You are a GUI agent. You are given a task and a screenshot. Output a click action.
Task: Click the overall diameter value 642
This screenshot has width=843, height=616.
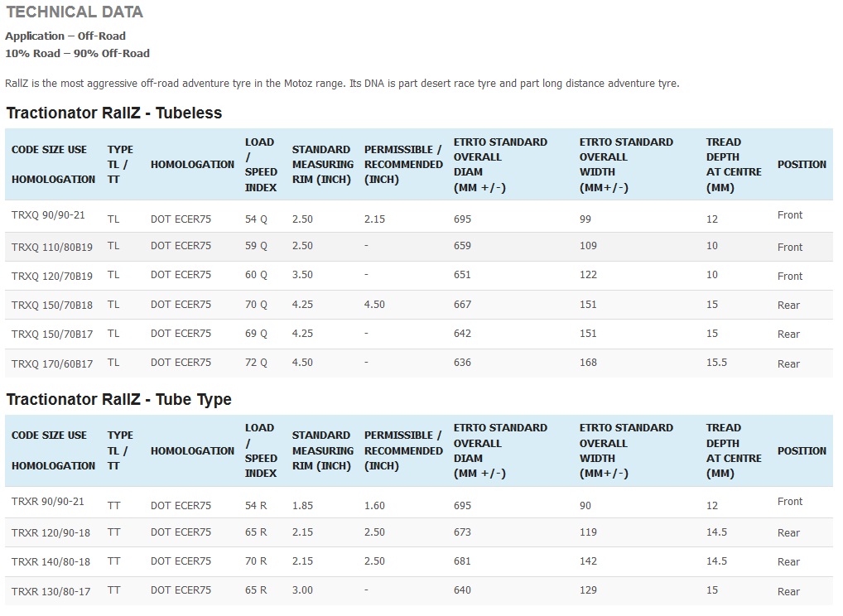click(462, 334)
